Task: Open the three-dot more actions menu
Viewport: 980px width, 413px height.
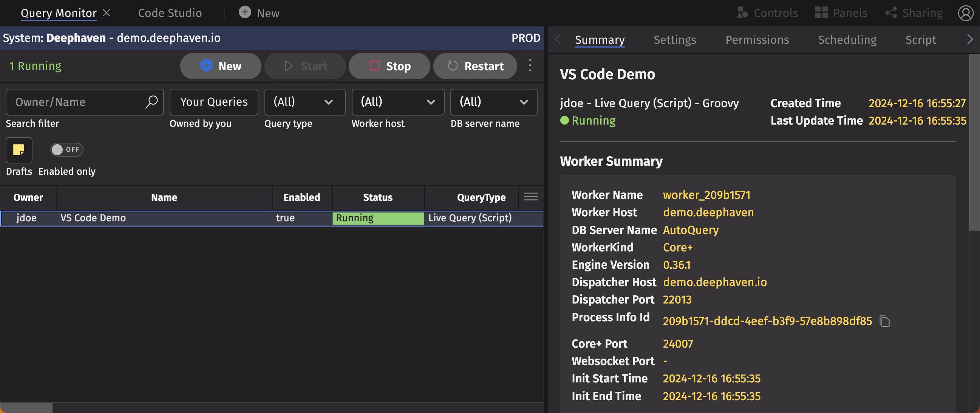Action: point(530,66)
